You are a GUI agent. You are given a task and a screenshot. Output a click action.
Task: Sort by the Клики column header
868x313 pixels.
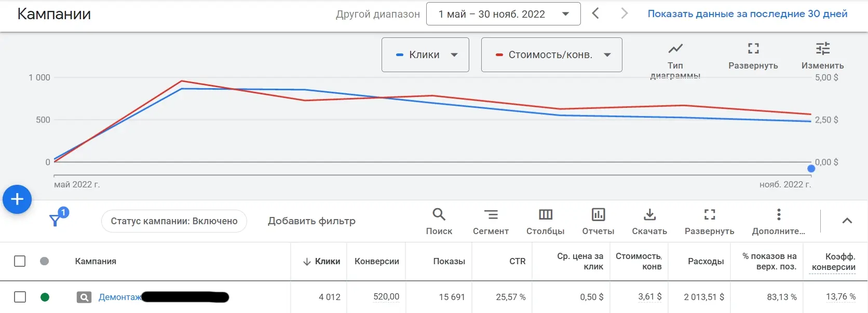[x=327, y=261]
